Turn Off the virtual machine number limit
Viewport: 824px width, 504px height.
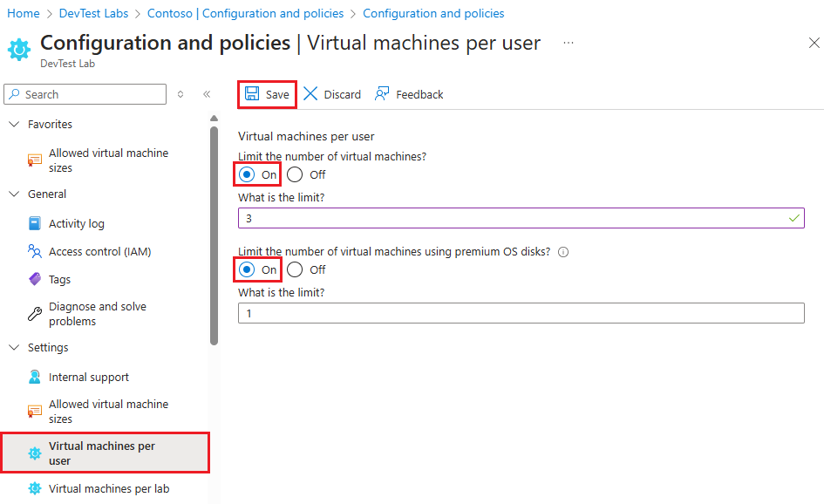pos(296,174)
